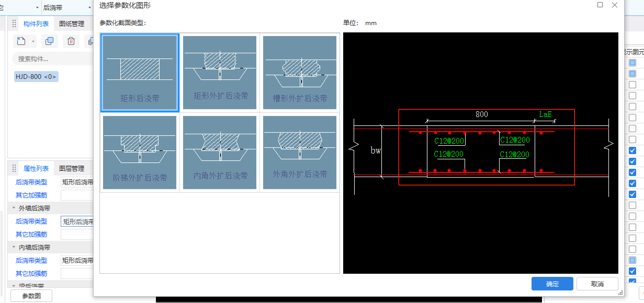Click the new component icon

click(x=21, y=41)
